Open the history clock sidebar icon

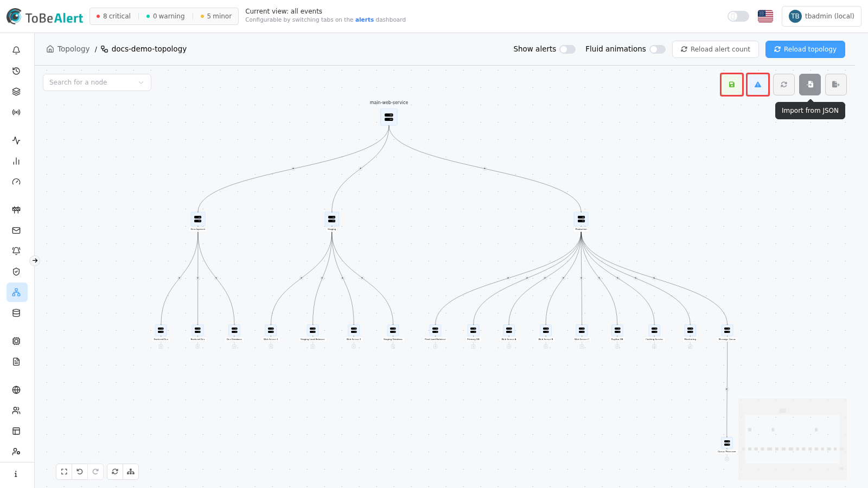tap(16, 71)
